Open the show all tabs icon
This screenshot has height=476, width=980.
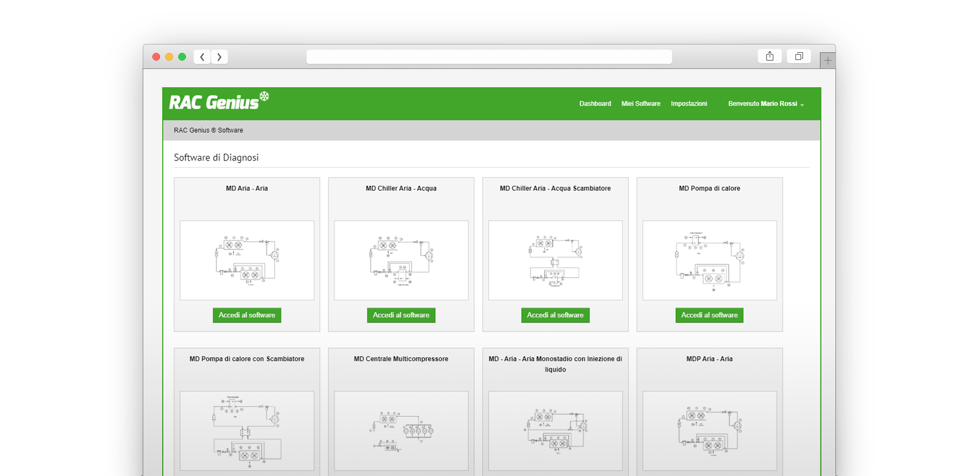click(x=799, y=56)
